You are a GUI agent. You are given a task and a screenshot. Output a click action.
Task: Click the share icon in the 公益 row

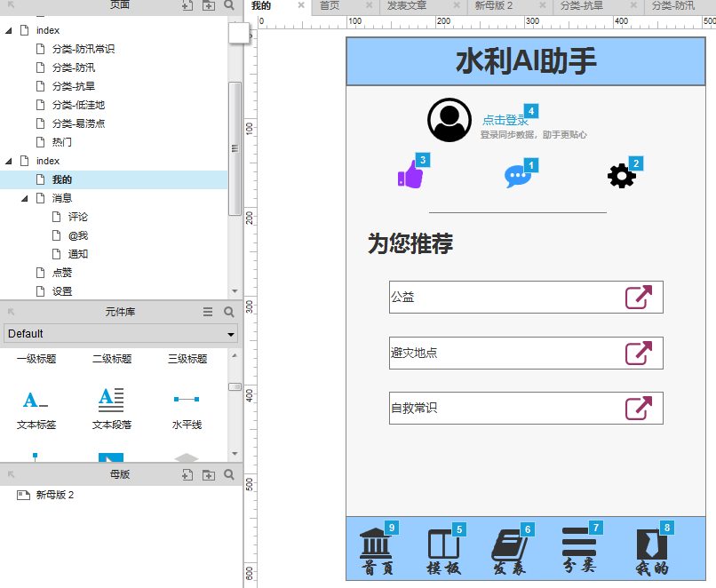pyautogui.click(x=639, y=298)
